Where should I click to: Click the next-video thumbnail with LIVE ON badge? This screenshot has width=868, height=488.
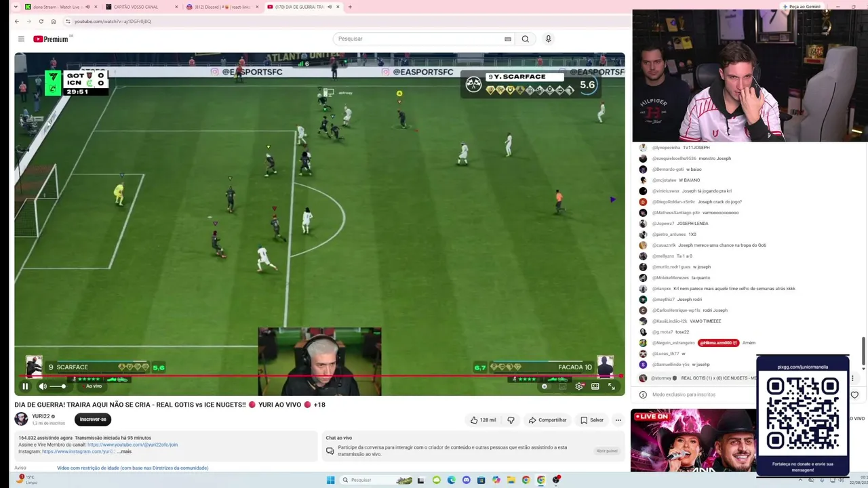(693, 440)
